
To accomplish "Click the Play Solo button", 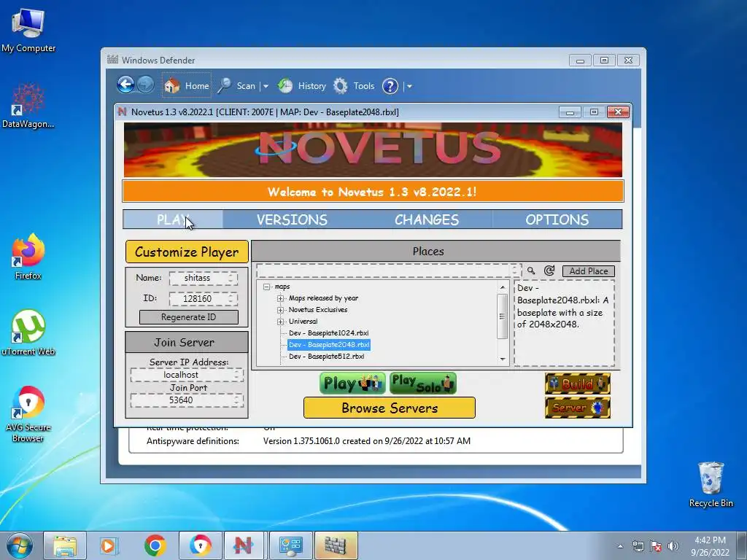I will click(x=423, y=384).
